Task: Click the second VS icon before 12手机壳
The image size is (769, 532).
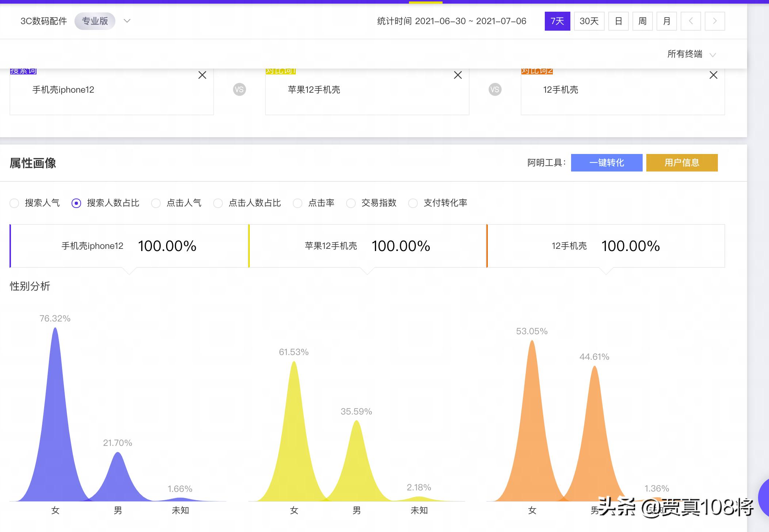Action: pyautogui.click(x=495, y=89)
